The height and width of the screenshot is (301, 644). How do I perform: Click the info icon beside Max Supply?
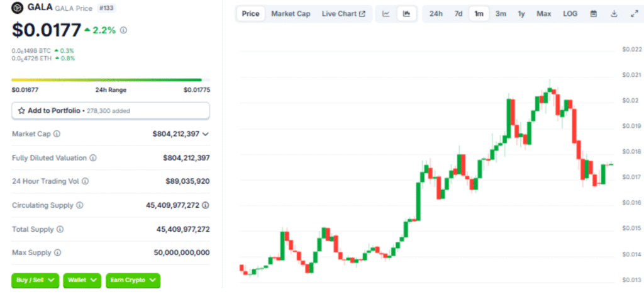tap(57, 253)
